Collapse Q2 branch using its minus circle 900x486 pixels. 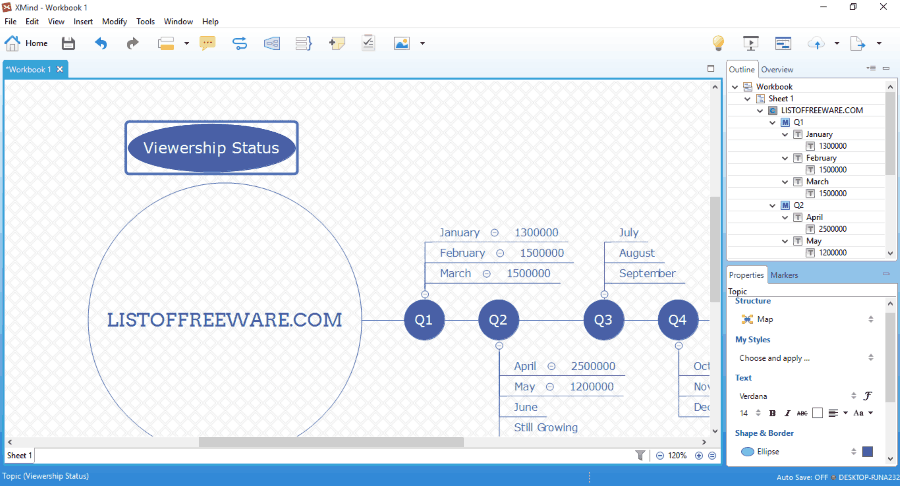(x=499, y=345)
